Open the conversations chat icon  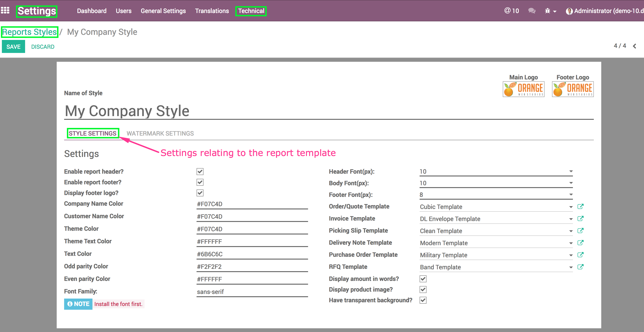[x=532, y=11]
